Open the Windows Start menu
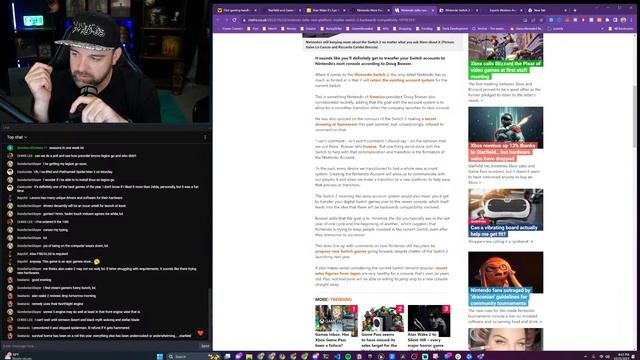This screenshot has width=640, height=360. pyautogui.click(x=160, y=356)
